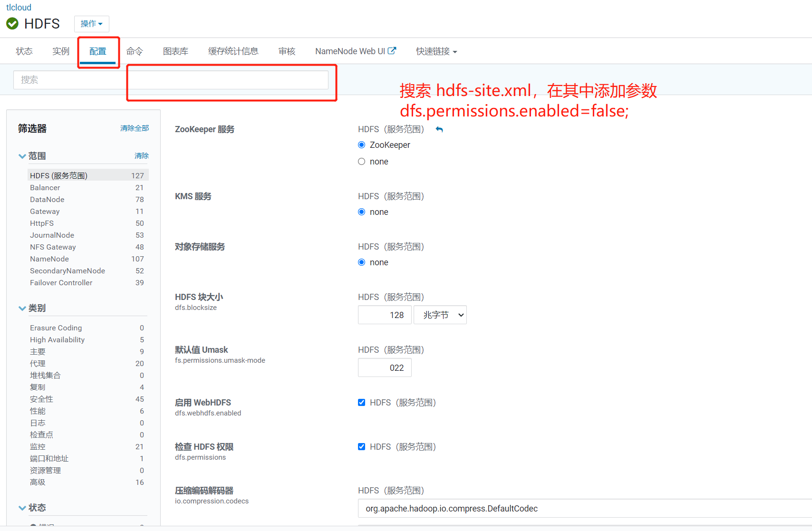The width and height of the screenshot is (812, 531).
Task: Click the HDFS 块大小 value field showing 128
Action: [x=385, y=314]
